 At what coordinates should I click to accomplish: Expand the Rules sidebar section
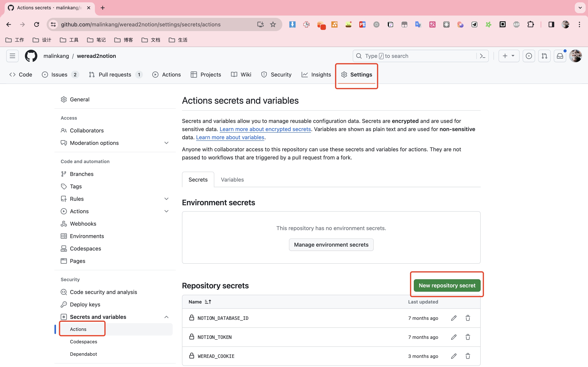pyautogui.click(x=166, y=198)
